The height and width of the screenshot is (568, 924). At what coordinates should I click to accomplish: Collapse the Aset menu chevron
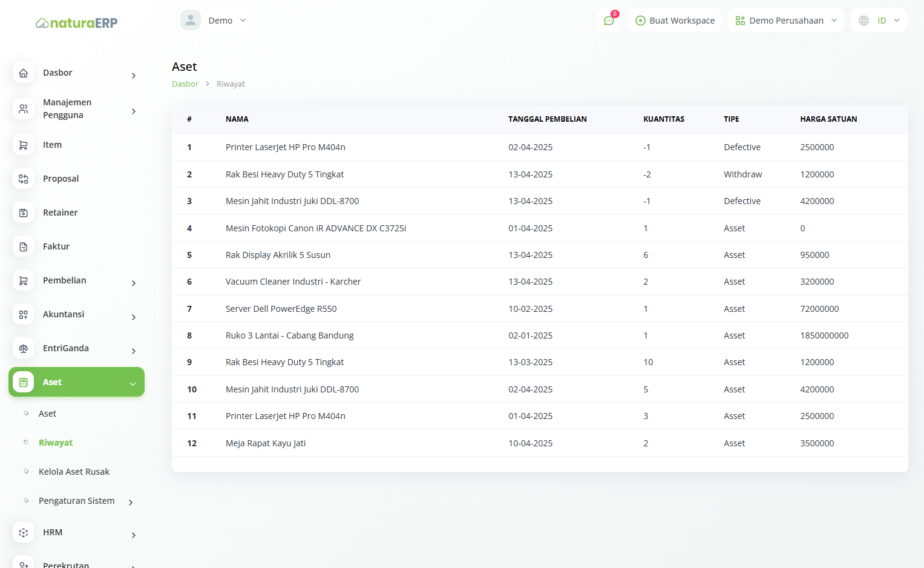click(133, 384)
